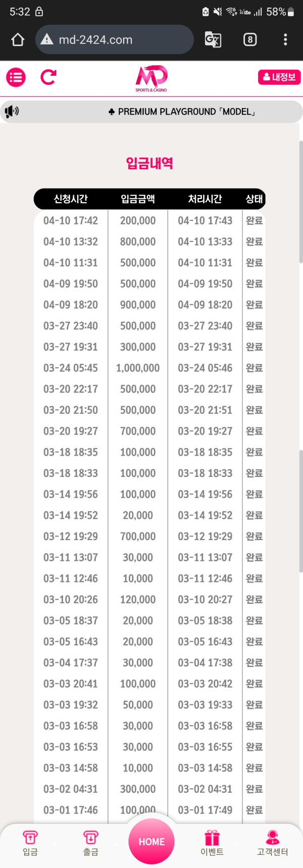
Task: Open the browser tab switcher showing 8
Action: coord(249,39)
